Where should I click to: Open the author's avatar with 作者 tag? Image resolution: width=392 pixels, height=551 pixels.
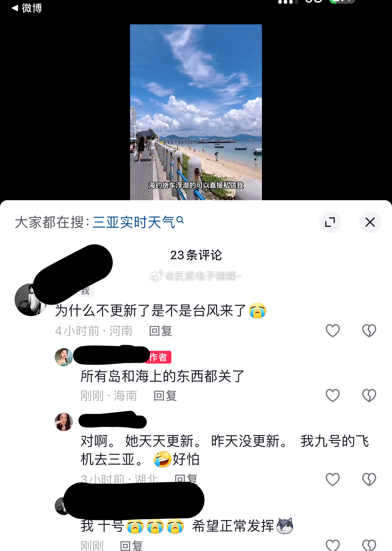pos(64,357)
